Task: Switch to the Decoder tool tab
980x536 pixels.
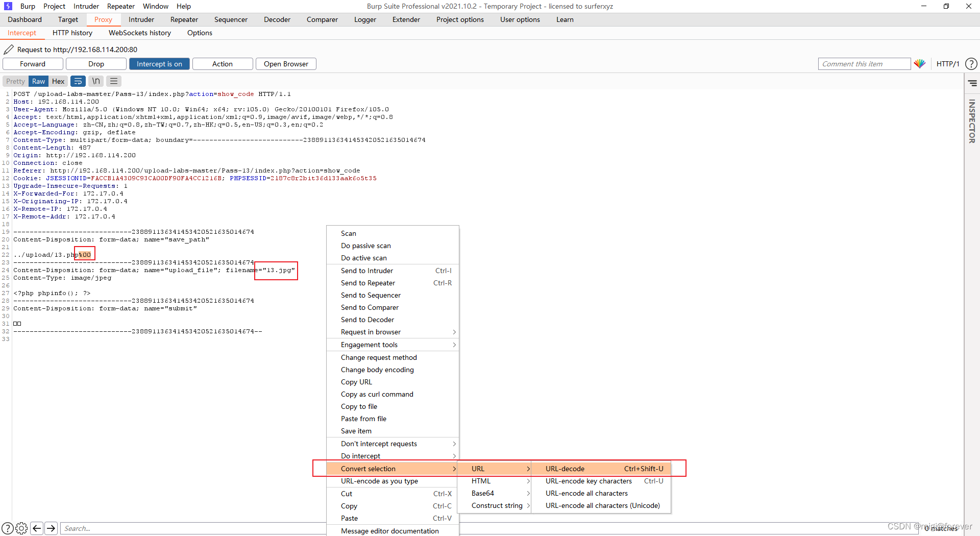Action: point(277,19)
